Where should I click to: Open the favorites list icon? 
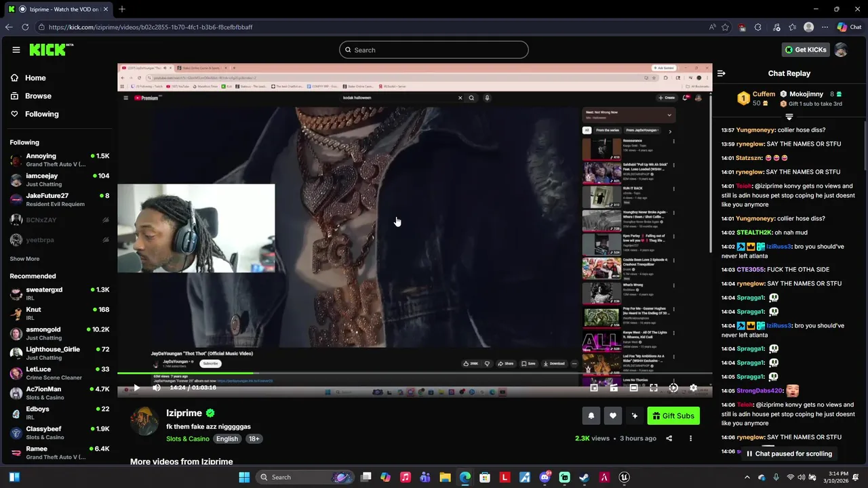792,27
